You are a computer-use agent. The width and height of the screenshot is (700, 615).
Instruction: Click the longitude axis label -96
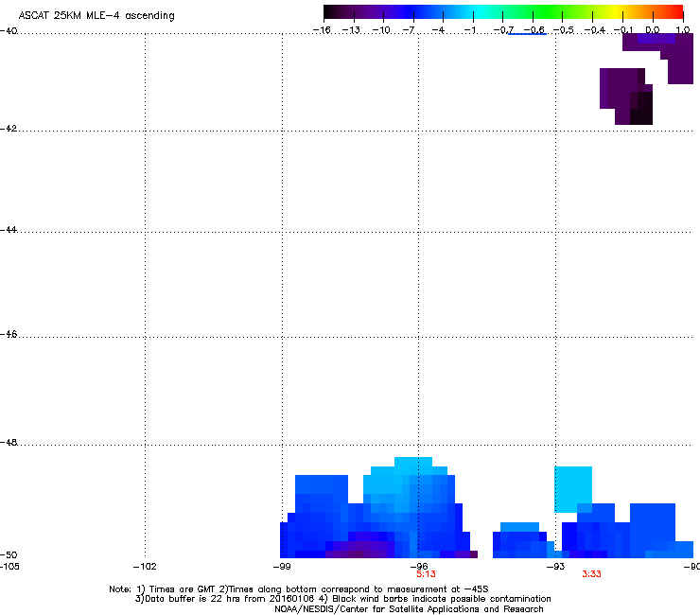point(419,567)
